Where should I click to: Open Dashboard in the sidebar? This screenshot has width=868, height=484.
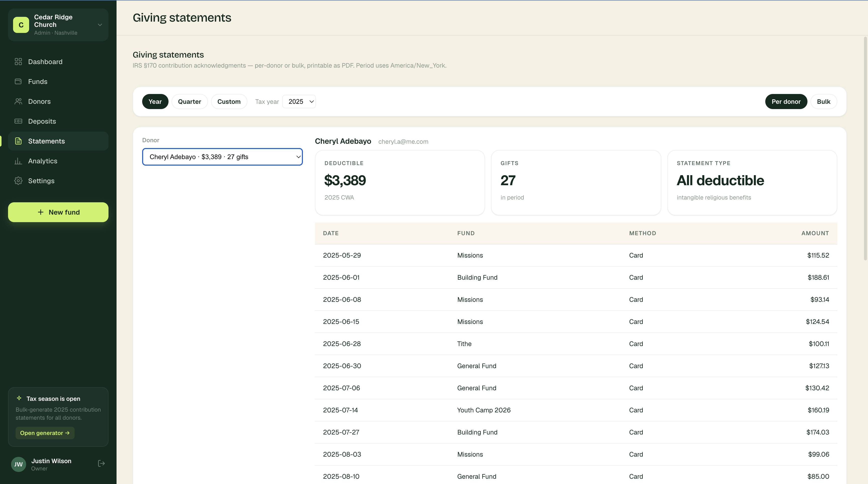(58, 62)
